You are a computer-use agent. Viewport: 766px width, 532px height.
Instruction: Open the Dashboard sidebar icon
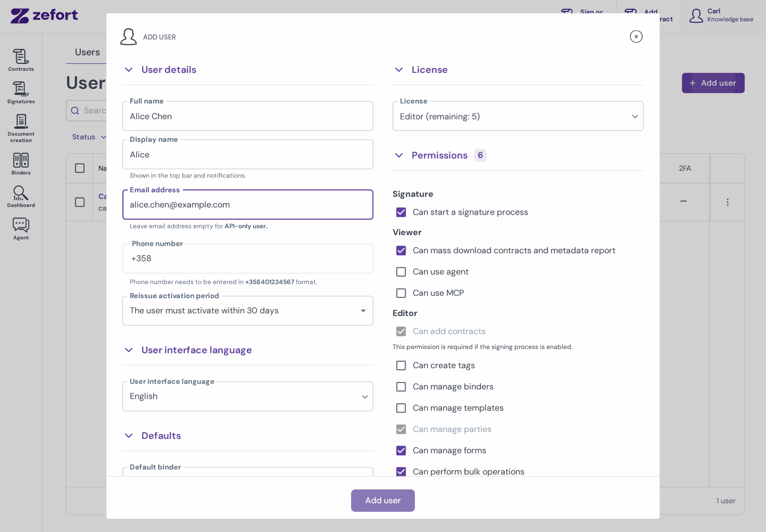coord(21,196)
